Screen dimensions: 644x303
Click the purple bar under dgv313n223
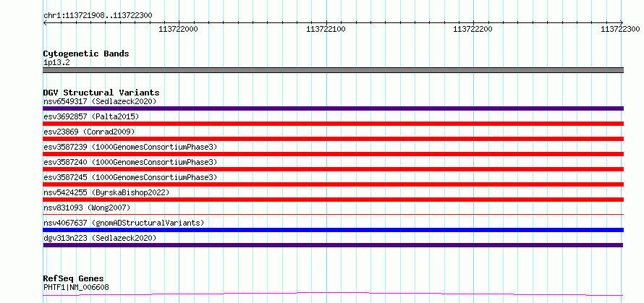coord(333,245)
